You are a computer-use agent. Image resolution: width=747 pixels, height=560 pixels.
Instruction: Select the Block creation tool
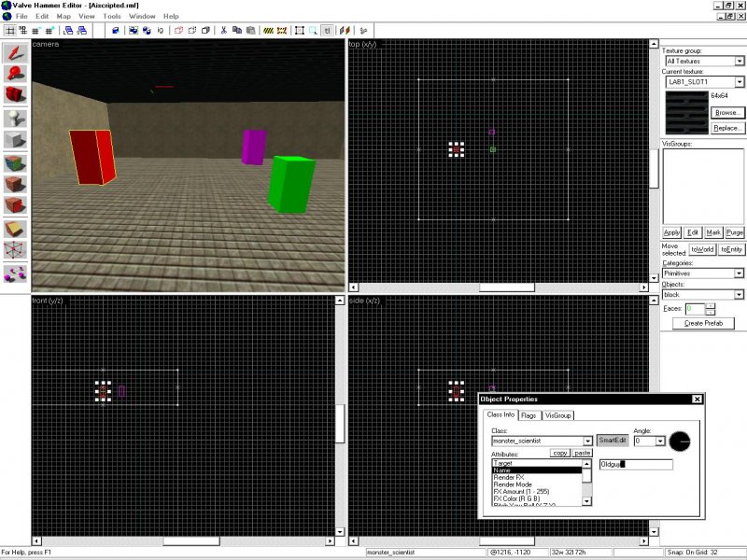(x=16, y=140)
